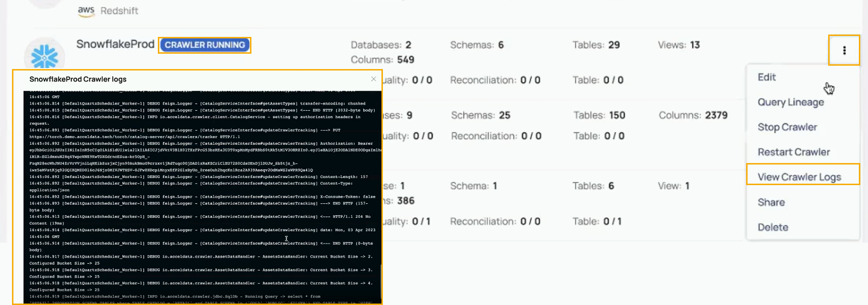The width and height of the screenshot is (868, 305).
Task: Click the 'Tables: 150' value
Action: click(599, 116)
